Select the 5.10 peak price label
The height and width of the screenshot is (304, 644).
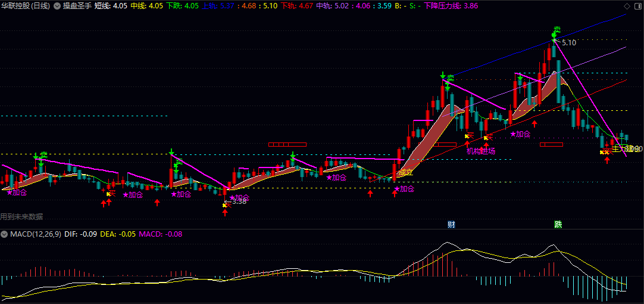pos(569,42)
